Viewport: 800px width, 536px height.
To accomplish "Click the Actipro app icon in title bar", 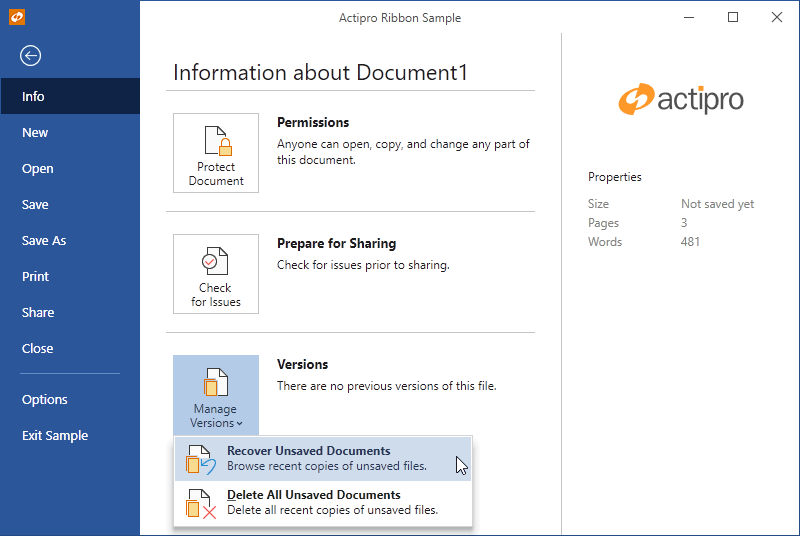I will click(16, 17).
